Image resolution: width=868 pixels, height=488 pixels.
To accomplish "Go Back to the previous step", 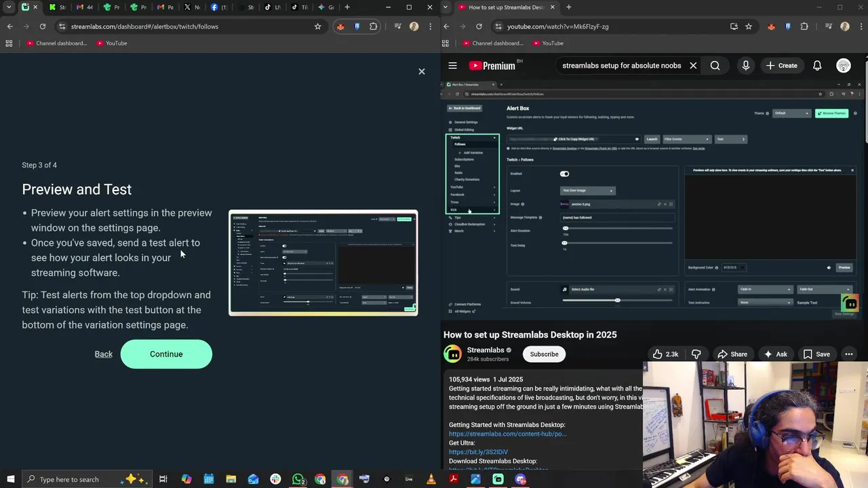I will pos(104,354).
